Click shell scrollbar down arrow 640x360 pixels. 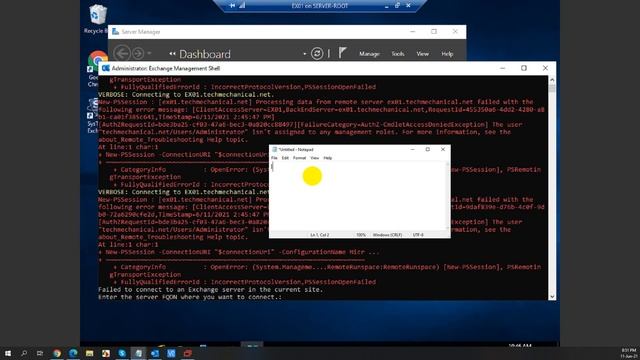click(552, 297)
